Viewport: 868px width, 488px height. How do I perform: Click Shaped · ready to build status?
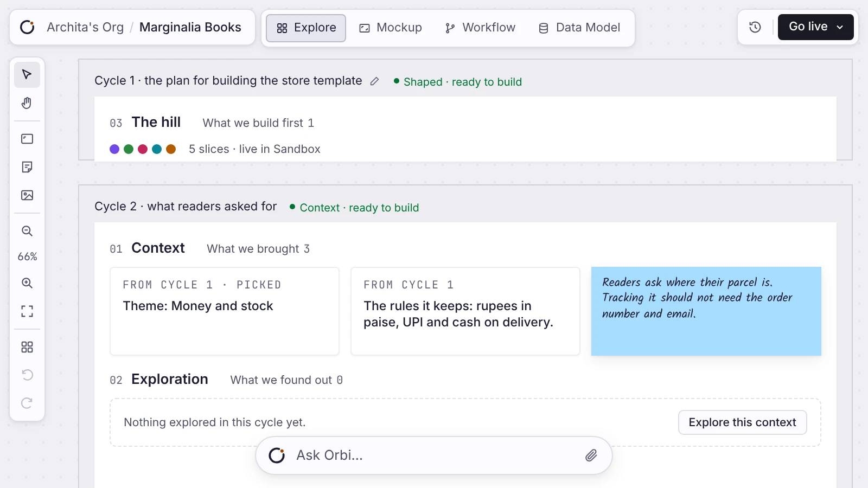(x=458, y=82)
